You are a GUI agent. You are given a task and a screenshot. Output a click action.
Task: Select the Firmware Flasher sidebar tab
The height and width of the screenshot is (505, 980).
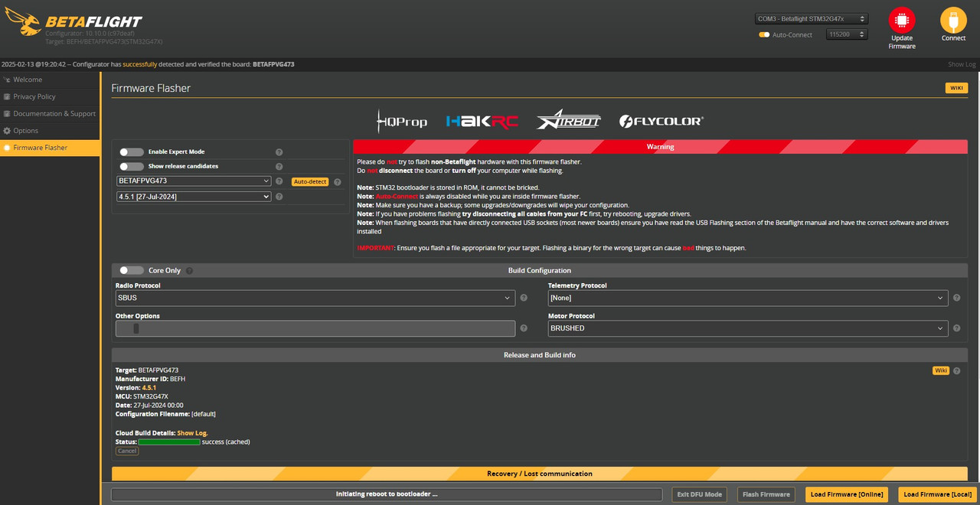pyautogui.click(x=50, y=148)
